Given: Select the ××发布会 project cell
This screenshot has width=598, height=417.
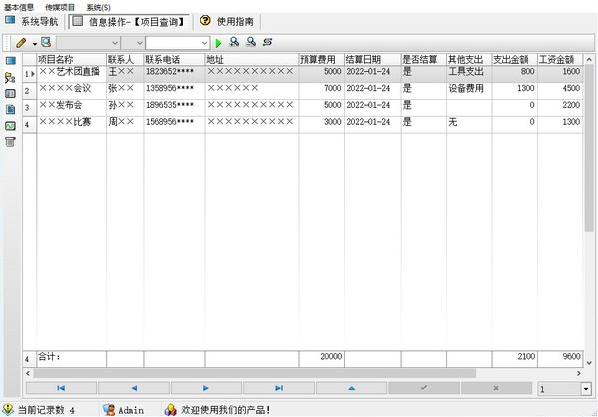Looking at the screenshot, I should coord(71,108).
